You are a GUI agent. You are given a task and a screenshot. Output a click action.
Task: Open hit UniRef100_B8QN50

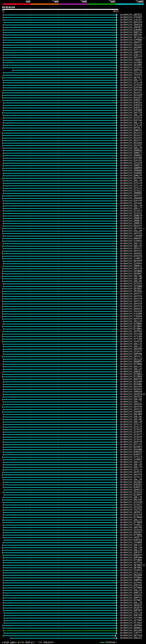pos(131,361)
